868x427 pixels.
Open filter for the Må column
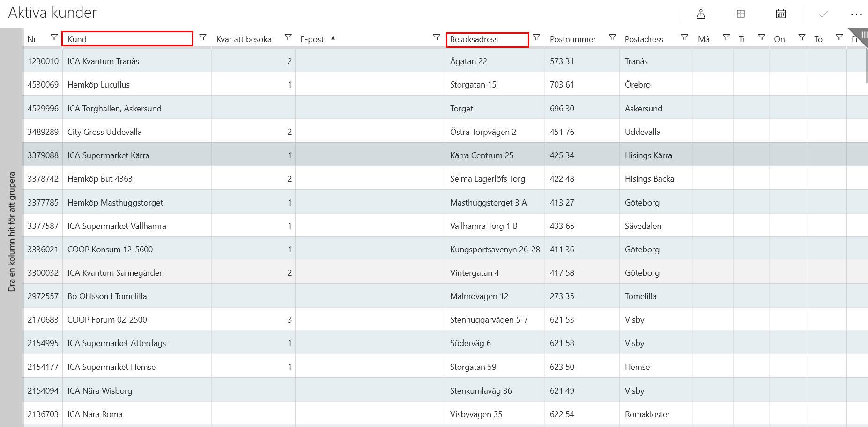[x=726, y=37]
